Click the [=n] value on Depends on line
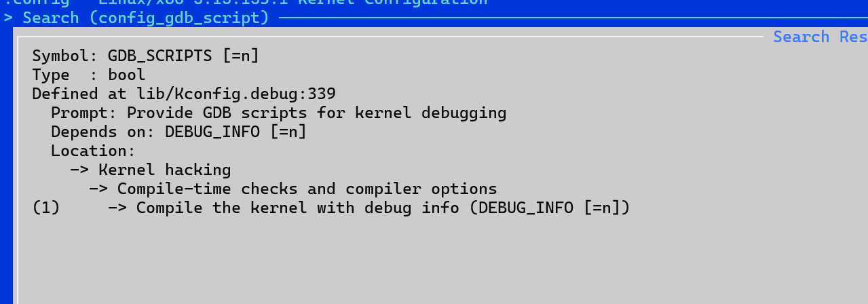This screenshot has width=868, height=304. (288, 132)
